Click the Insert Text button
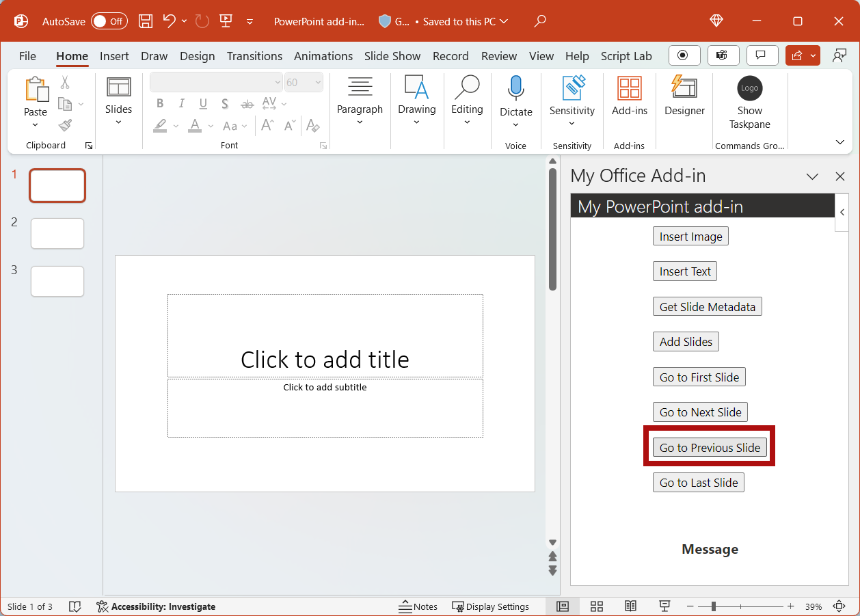 (x=685, y=271)
